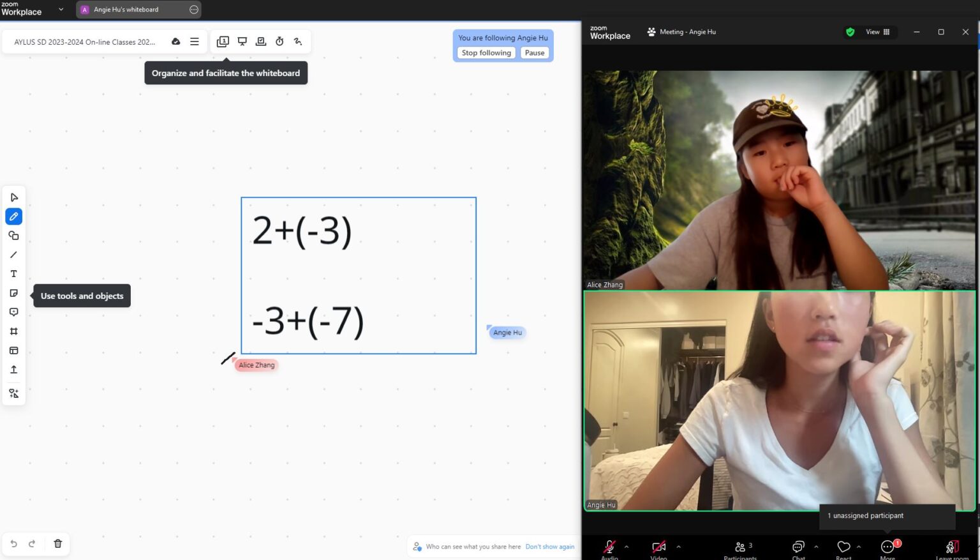The height and width of the screenshot is (560, 980).
Task: Click the upload file tool
Action: click(x=13, y=370)
